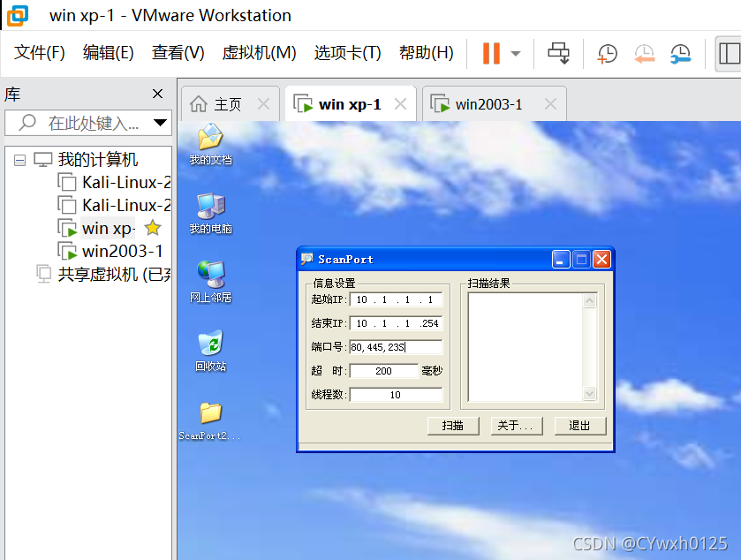Select 网上邻居 desktop icon

[x=210, y=282]
